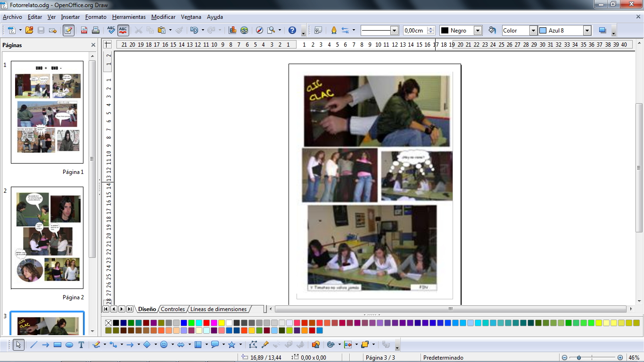Select the arrow Selection tool

tap(19, 345)
